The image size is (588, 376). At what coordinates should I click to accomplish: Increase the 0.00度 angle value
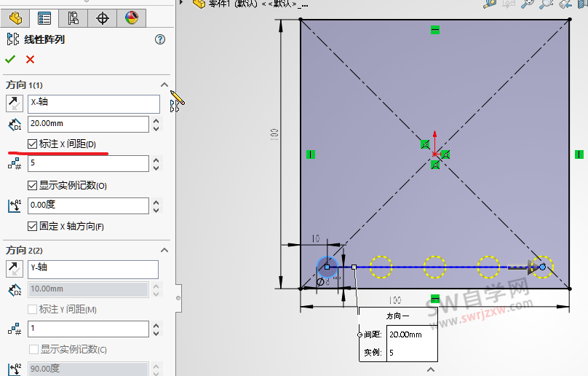pyautogui.click(x=156, y=202)
